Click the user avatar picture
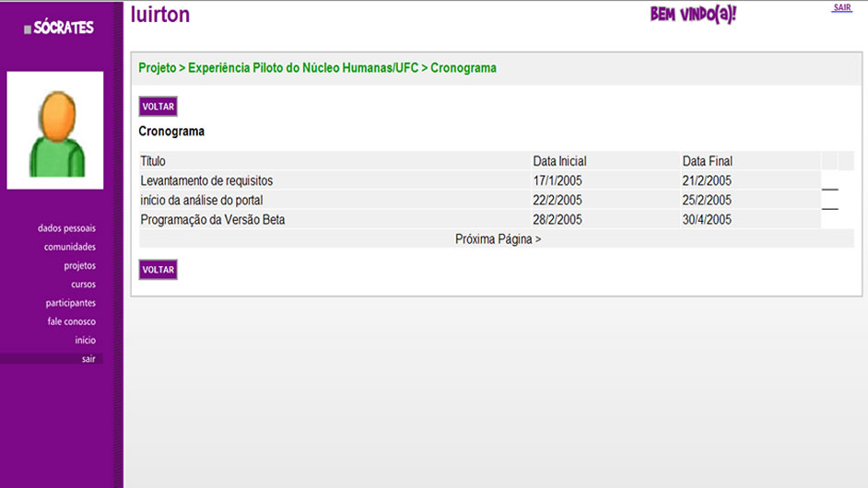 pyautogui.click(x=55, y=130)
